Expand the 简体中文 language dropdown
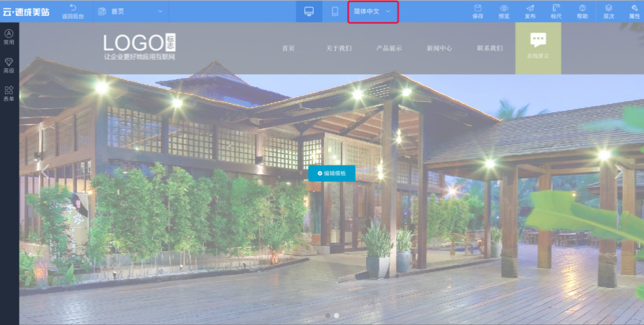 [372, 12]
